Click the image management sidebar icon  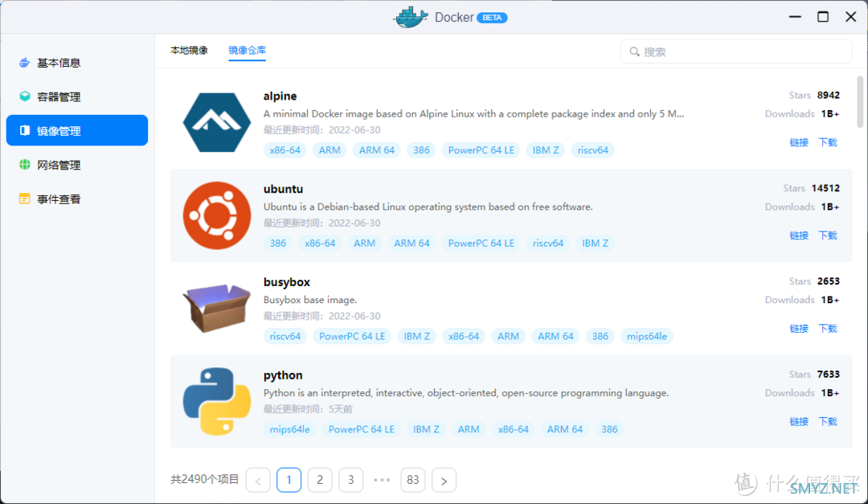[x=24, y=130]
